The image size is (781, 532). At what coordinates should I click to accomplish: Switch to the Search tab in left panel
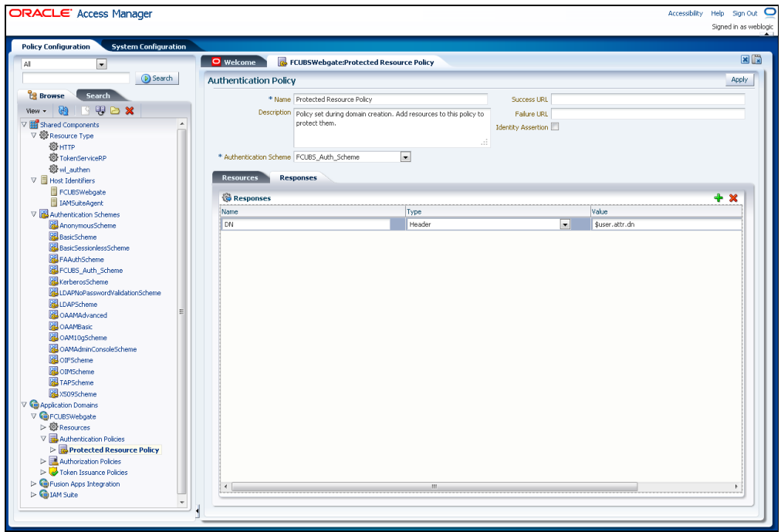tap(97, 96)
